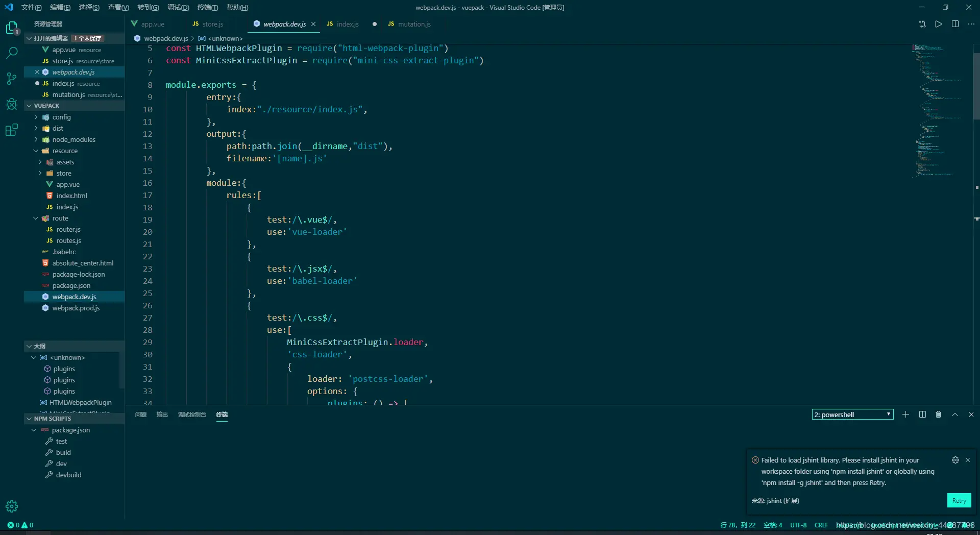The height and width of the screenshot is (535, 980).
Task: Change line ending via CRLF status item
Action: pyautogui.click(x=821, y=525)
